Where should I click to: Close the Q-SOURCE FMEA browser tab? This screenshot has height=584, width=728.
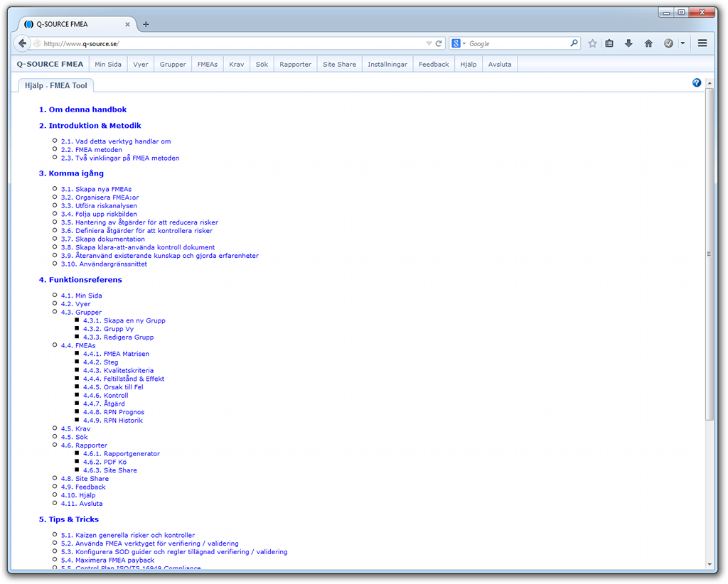(x=127, y=24)
